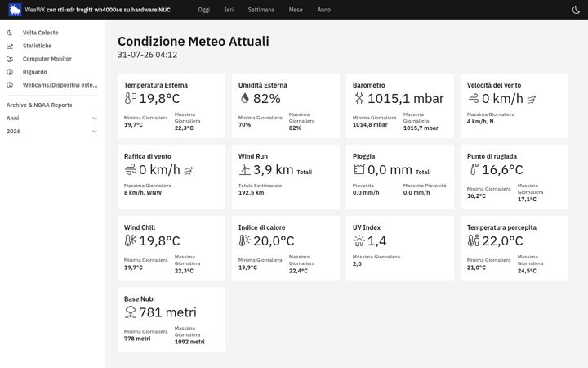Image resolution: width=588 pixels, height=368 pixels.
Task: Click the Webcams/Dispositivi info icon
Action: click(10, 85)
